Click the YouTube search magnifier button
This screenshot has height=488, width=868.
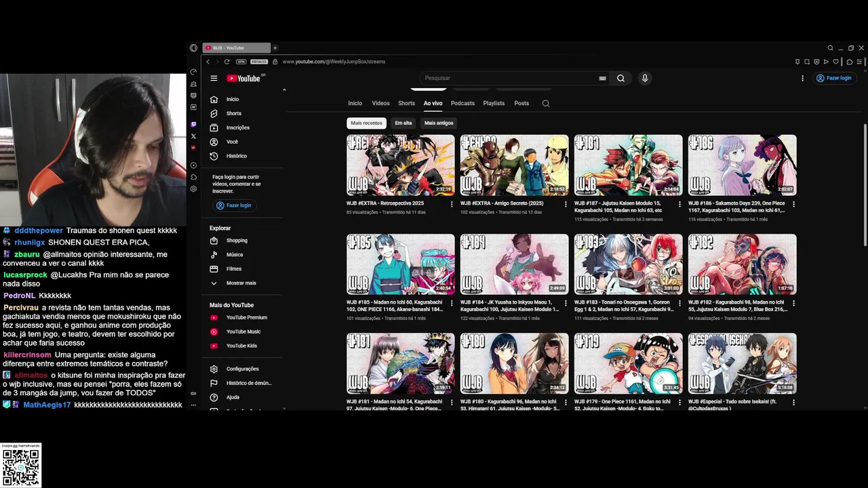pos(620,78)
